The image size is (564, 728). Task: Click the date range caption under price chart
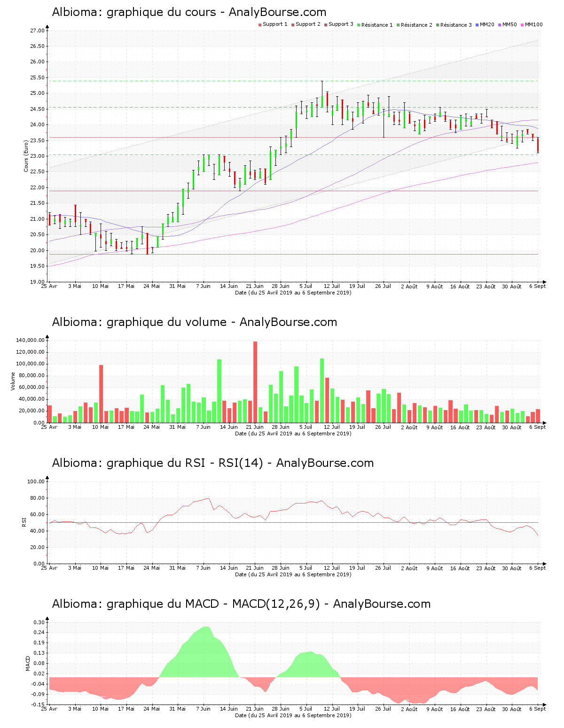[x=293, y=293]
